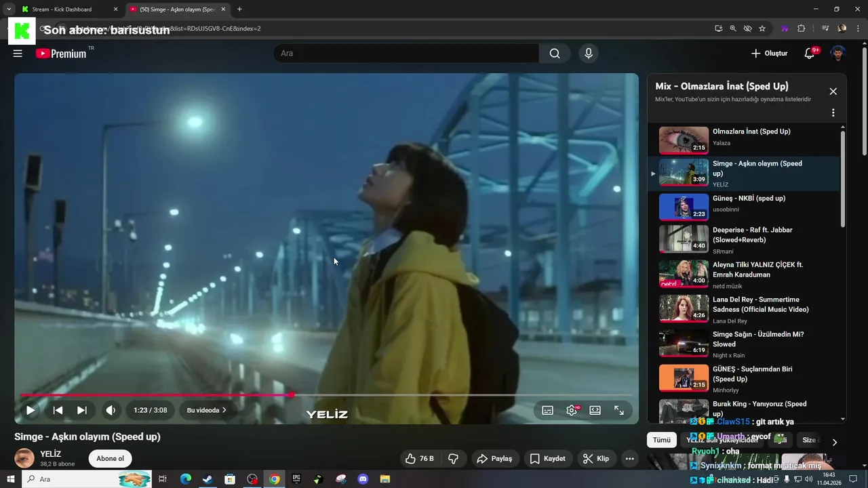Screen dimensions: 868x488
Task: Skip to the next video
Action: 82,410
